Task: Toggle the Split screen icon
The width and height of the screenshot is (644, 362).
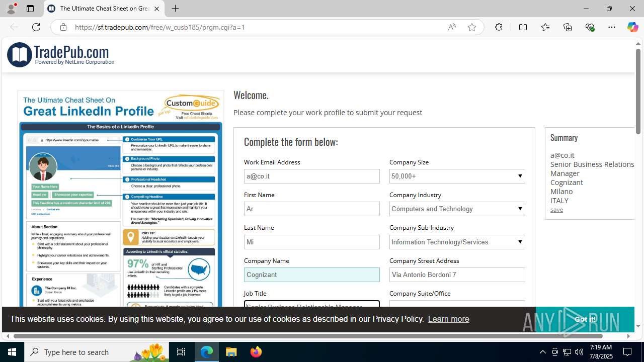Action: click(523, 27)
